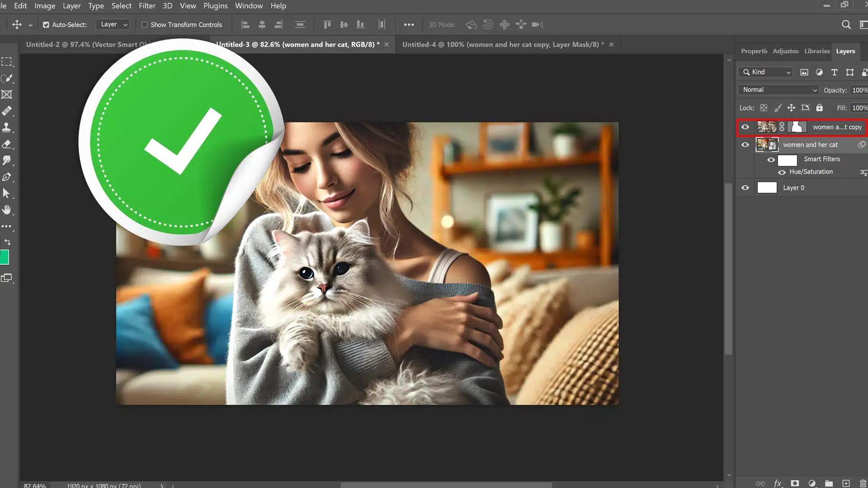Align bottom edges
868x488 pixels.
click(x=360, y=24)
